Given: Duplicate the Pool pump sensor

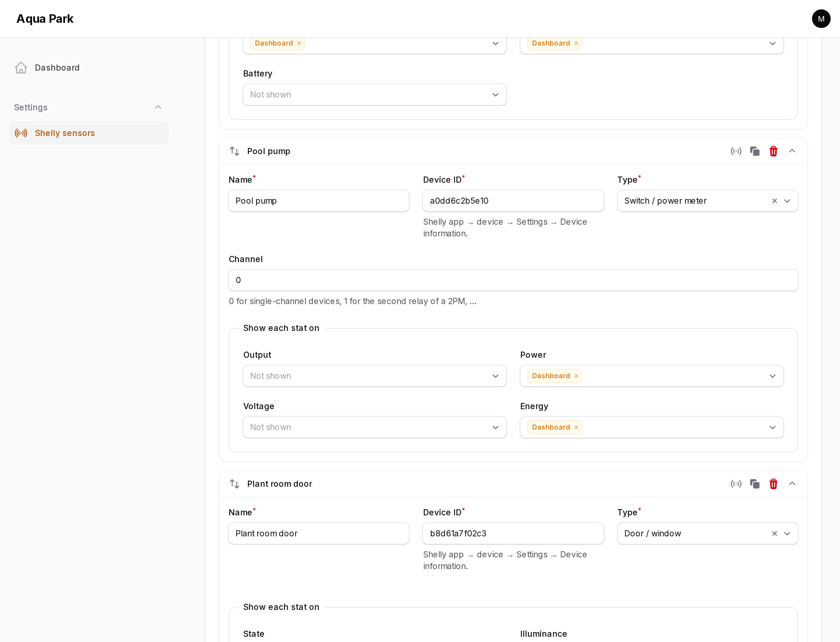Looking at the screenshot, I should click(755, 151).
